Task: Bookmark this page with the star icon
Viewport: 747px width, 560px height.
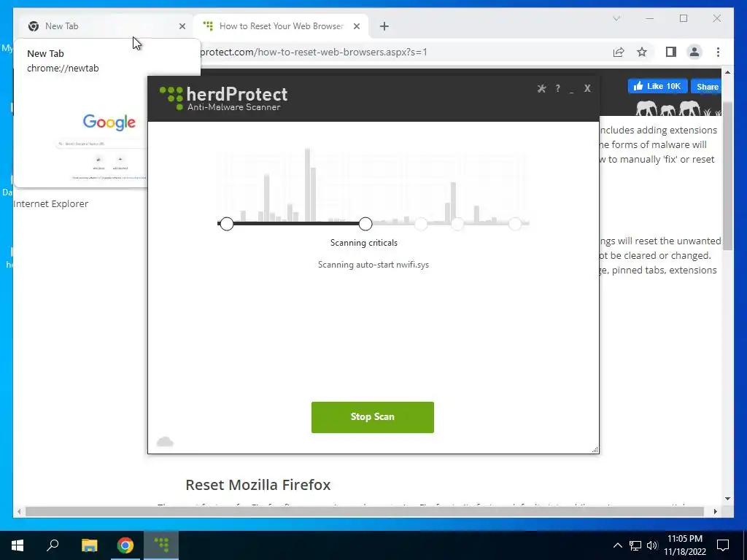Action: click(x=642, y=52)
